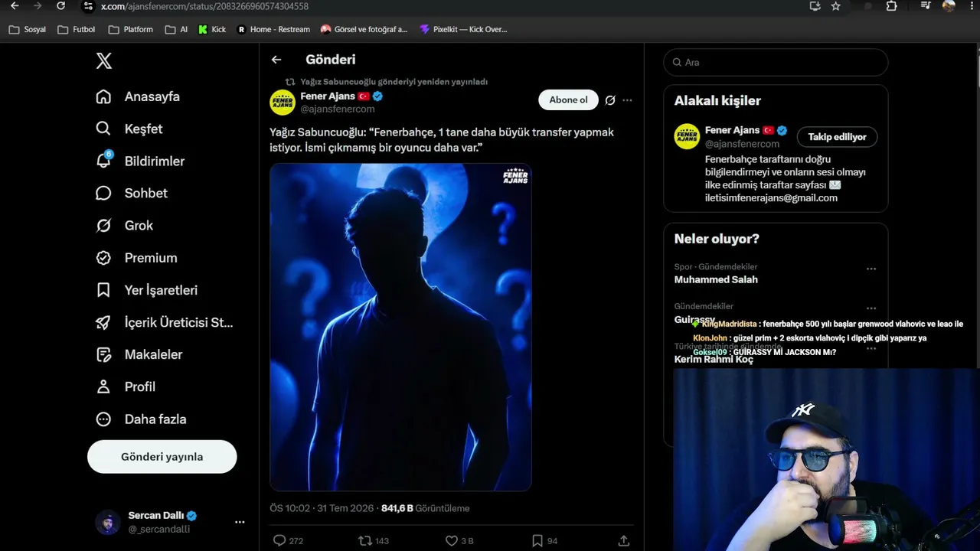Open the Chrome profile avatar
This screenshot has width=980, height=551.
point(949,6)
